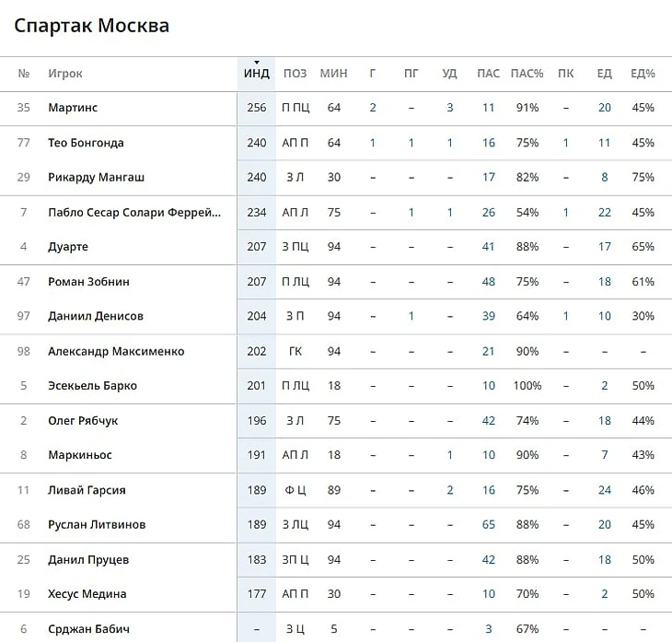672x642 pixels.
Task: Click Руслан Литвинов player name
Action: 97,525
